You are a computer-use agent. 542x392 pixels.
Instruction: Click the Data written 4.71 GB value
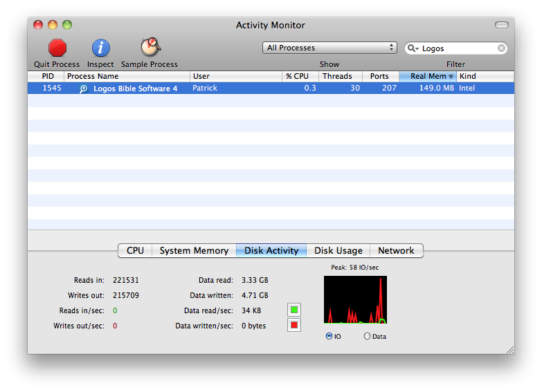[255, 295]
